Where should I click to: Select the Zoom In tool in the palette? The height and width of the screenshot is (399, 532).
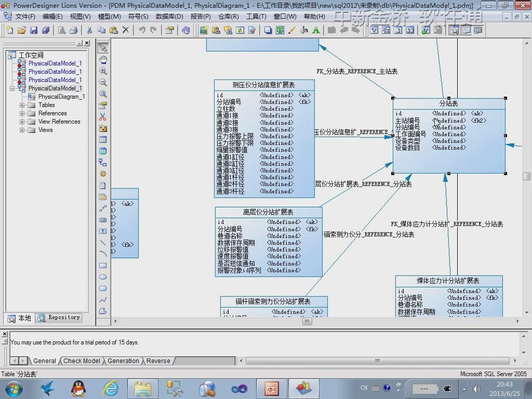point(103,71)
